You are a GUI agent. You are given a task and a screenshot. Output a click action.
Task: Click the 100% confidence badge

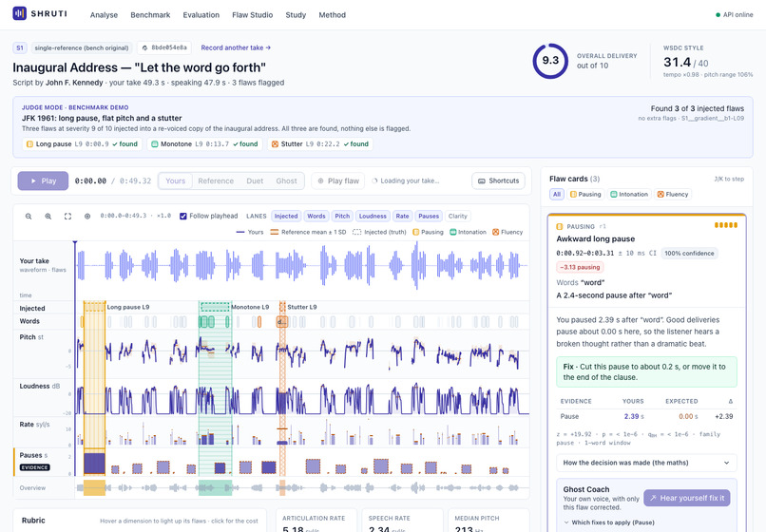[689, 253]
